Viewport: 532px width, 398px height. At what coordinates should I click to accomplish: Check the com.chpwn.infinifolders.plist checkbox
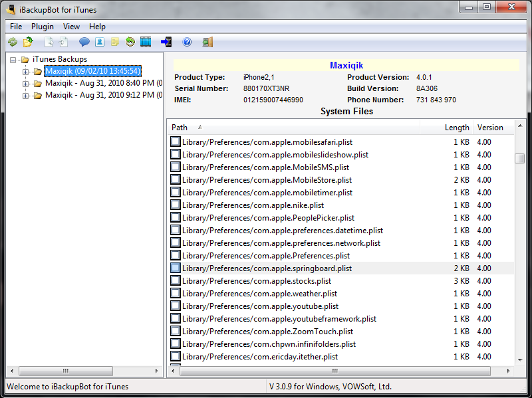[175, 344]
